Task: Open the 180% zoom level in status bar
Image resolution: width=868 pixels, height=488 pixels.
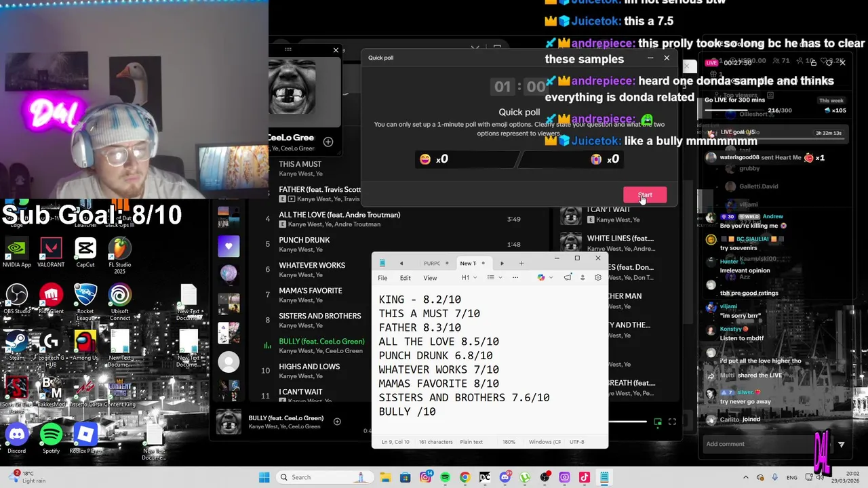Action: point(509,442)
